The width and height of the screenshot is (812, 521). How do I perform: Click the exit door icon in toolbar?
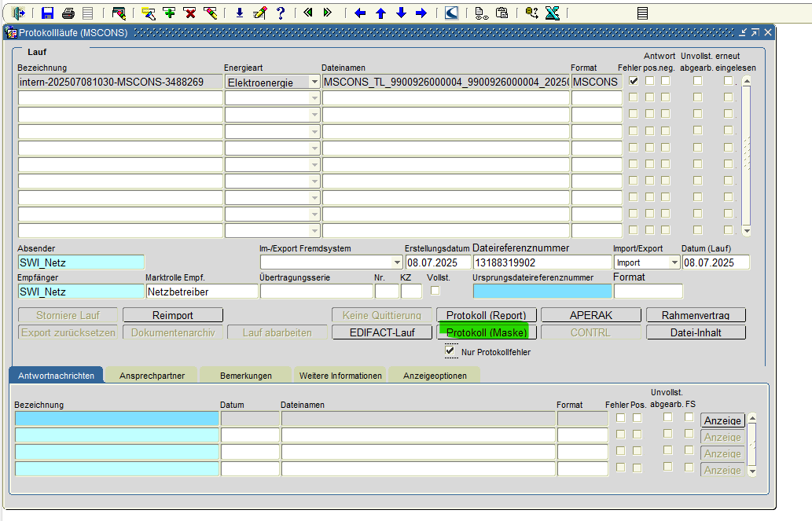coord(20,13)
